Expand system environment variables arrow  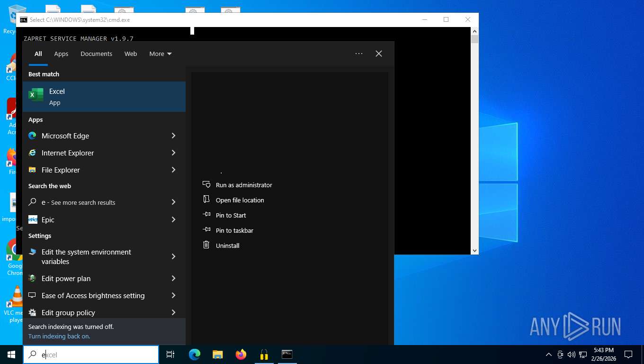[x=173, y=256]
